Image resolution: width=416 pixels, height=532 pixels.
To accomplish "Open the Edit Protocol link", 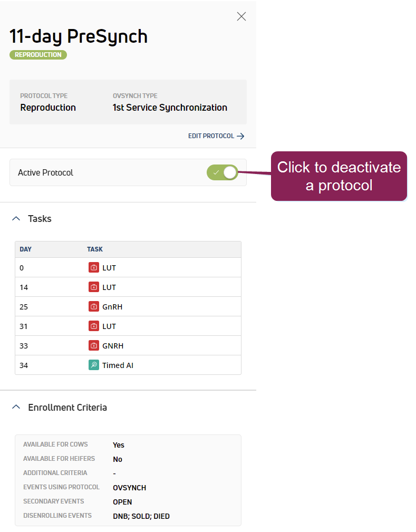I will coord(211,136).
